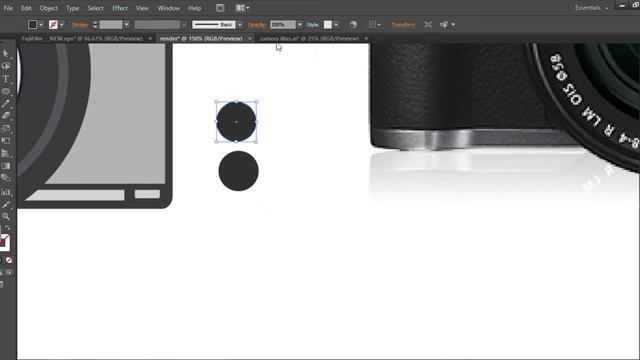Screen dimensions: 640x360
Task: Select the Zoom magnifier tool
Action: click(6, 216)
